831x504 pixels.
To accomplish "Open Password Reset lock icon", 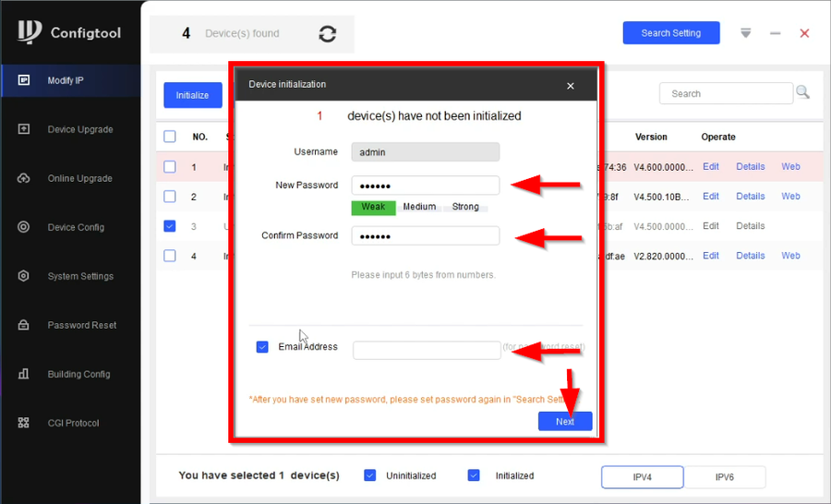I will (x=24, y=325).
